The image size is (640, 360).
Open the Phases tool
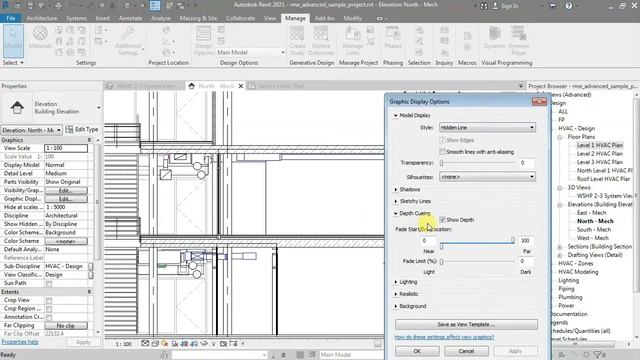393,38
